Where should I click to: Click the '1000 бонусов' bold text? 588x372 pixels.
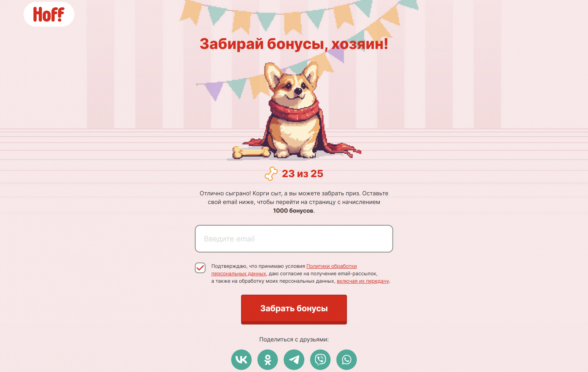(x=293, y=211)
